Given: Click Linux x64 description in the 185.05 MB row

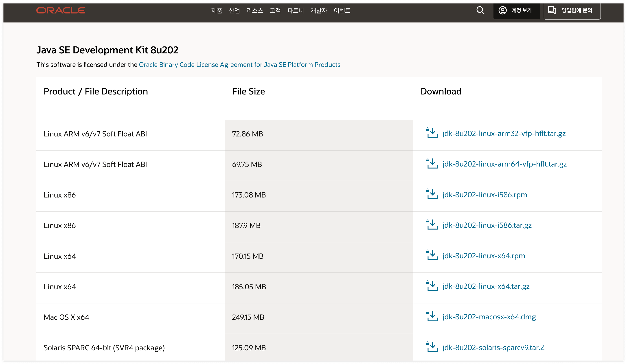Looking at the screenshot, I should 131,288.
